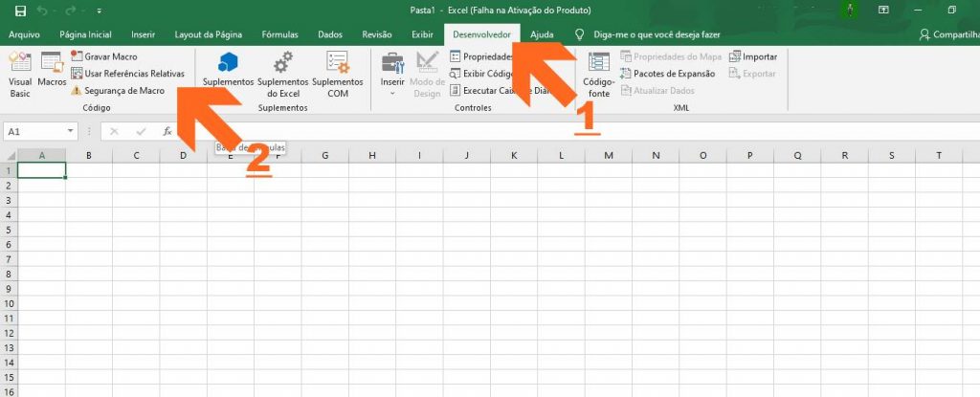Click the Compartilhar share button
The image size is (980, 397).
[950, 35]
